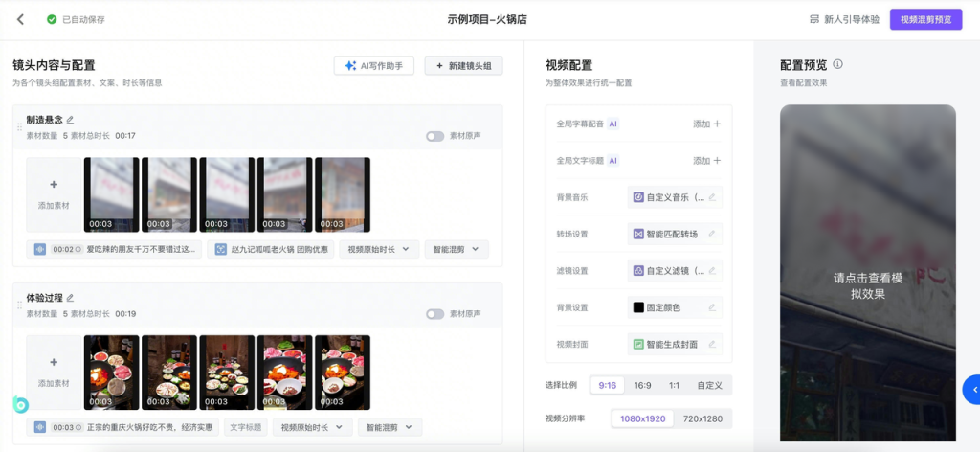This screenshot has height=452, width=980.
Task: Edit the 背景音乐 custom music setting
Action: 711,197
